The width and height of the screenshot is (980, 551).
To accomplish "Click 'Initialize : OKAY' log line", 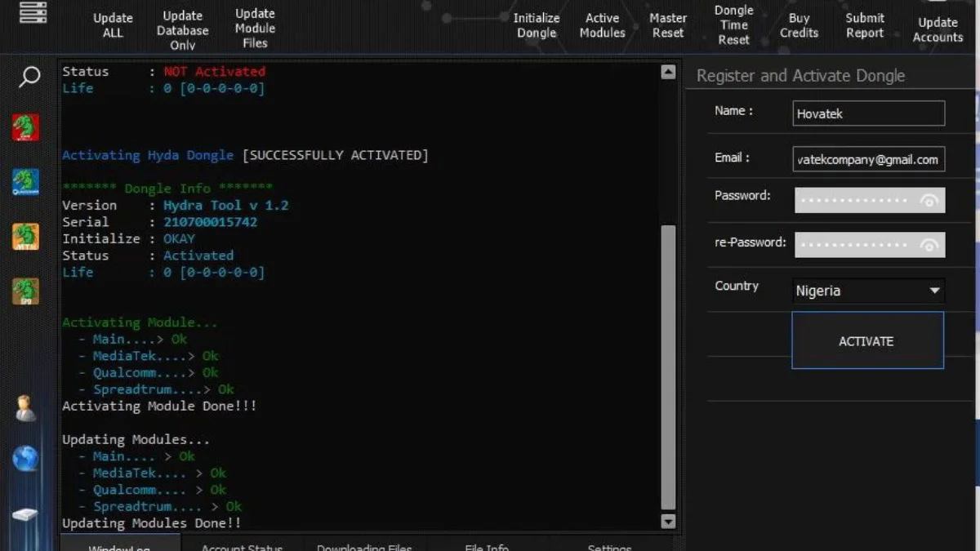I will tap(128, 239).
